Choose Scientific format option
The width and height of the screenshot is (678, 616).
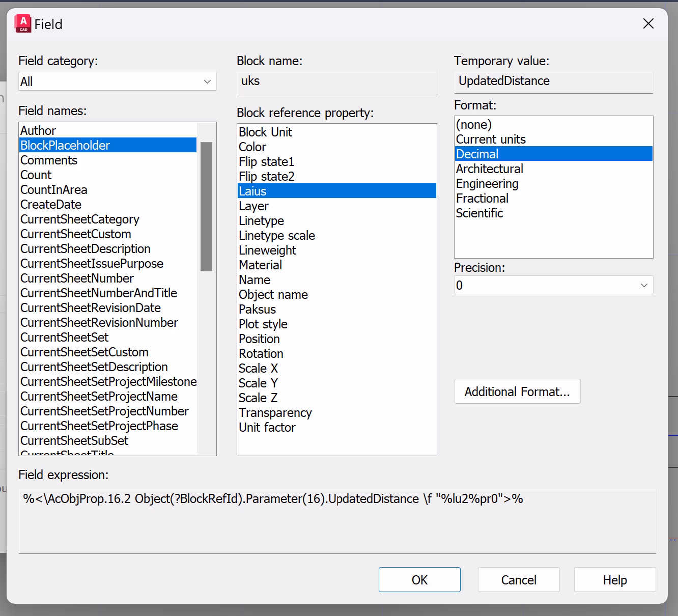pos(479,213)
